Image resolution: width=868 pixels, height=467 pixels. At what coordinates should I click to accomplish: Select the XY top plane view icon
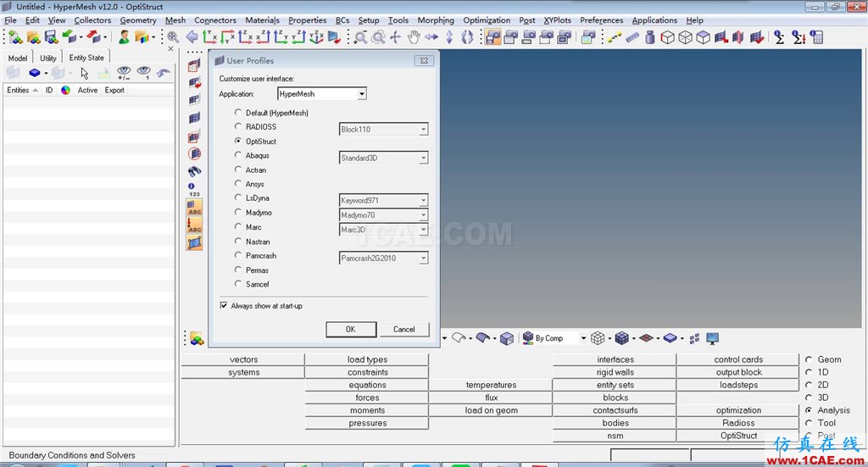pos(210,37)
